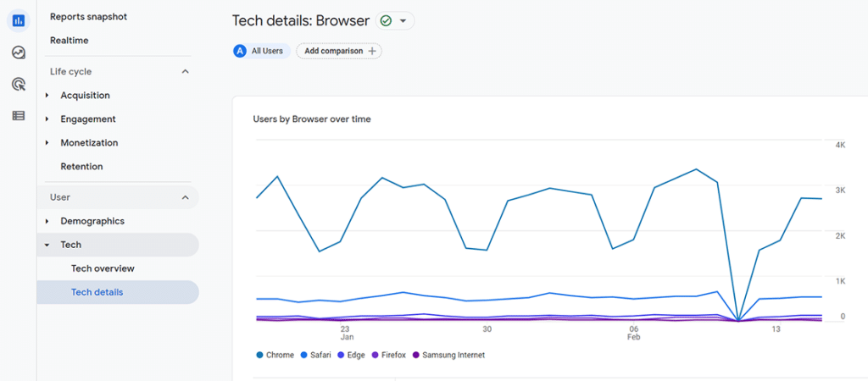Open the Configure icon in left rail
Image resolution: width=868 pixels, height=381 pixels.
point(18,115)
